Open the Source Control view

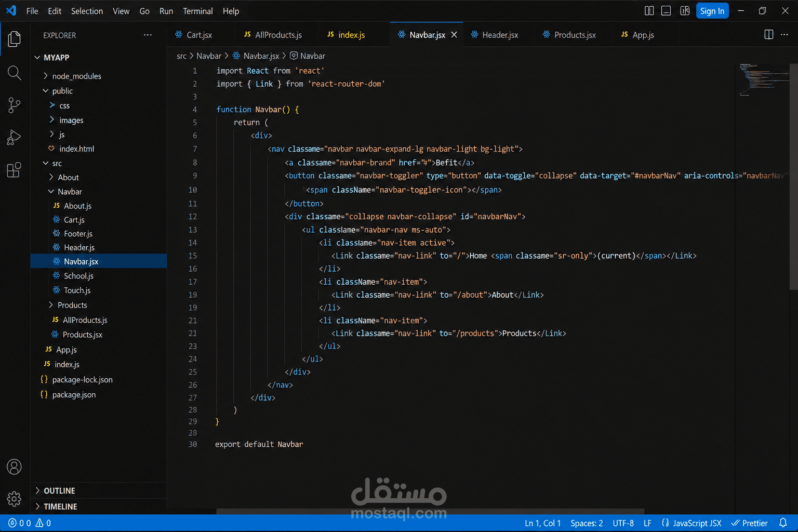pyautogui.click(x=15, y=105)
